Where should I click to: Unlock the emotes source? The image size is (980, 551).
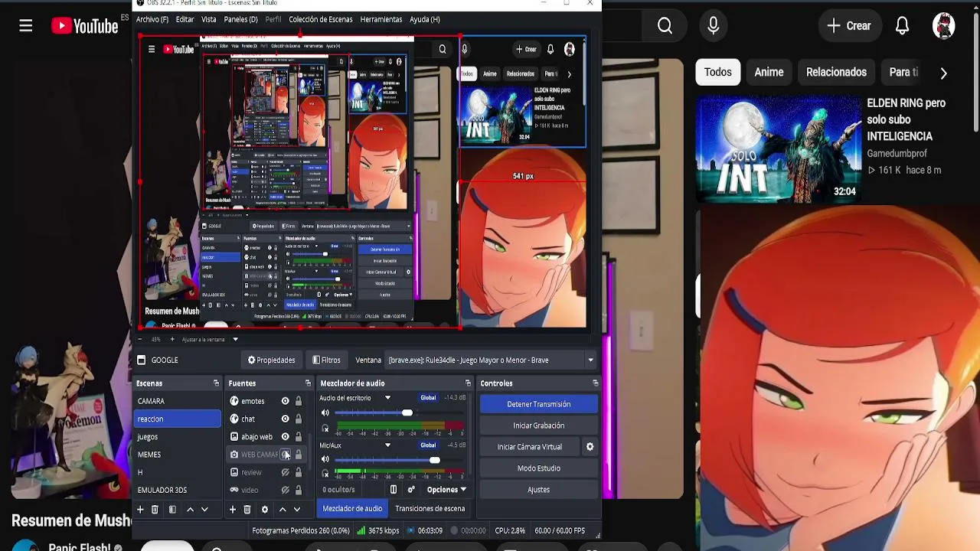point(299,401)
